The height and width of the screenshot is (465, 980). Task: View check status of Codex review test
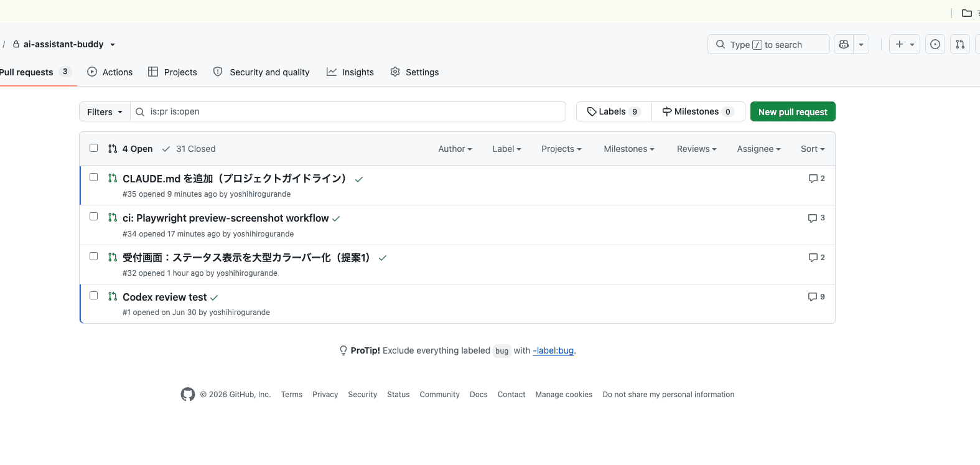(x=214, y=298)
